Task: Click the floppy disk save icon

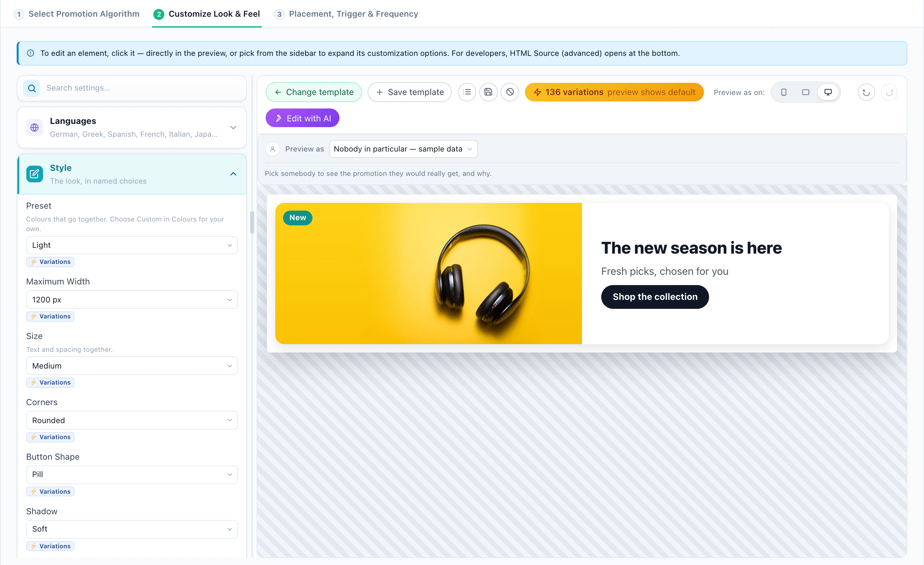Action: (488, 92)
